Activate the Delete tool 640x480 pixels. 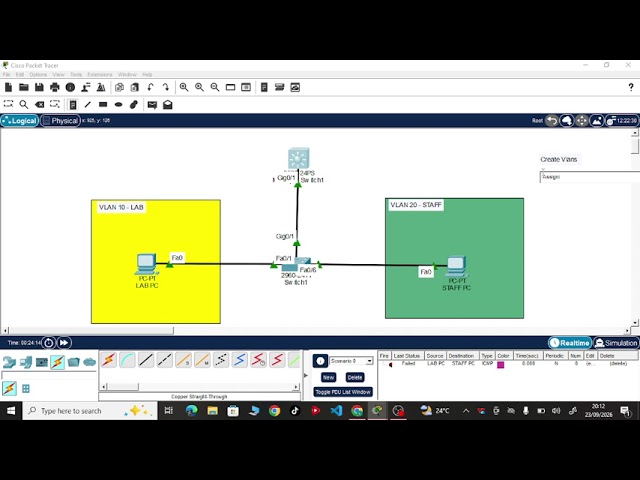click(x=39, y=105)
